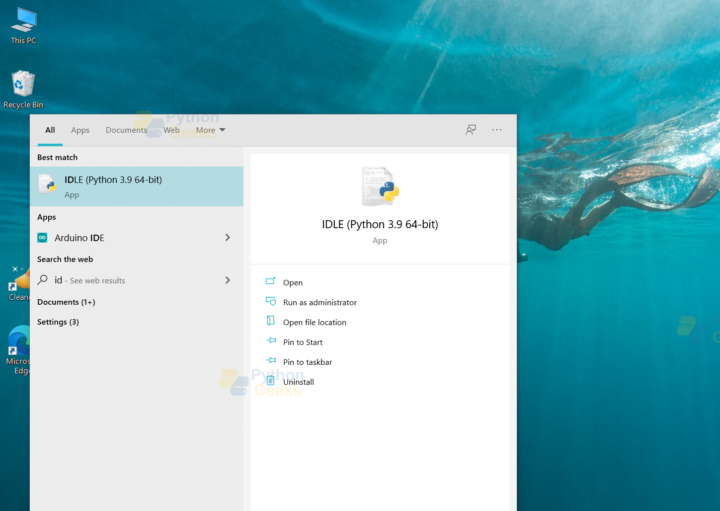Click the search magnifier icon beside 'id'

[x=43, y=280]
